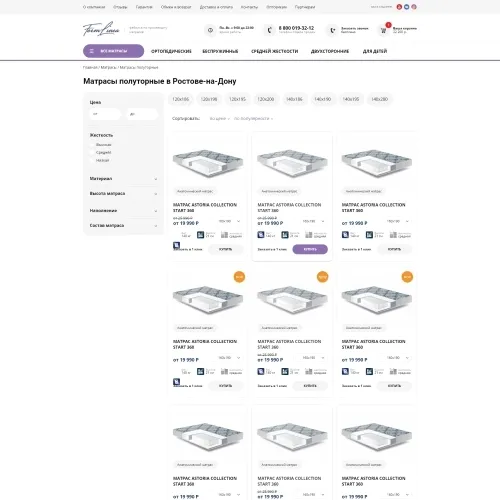Click the FormLinea logo

tap(101, 29)
